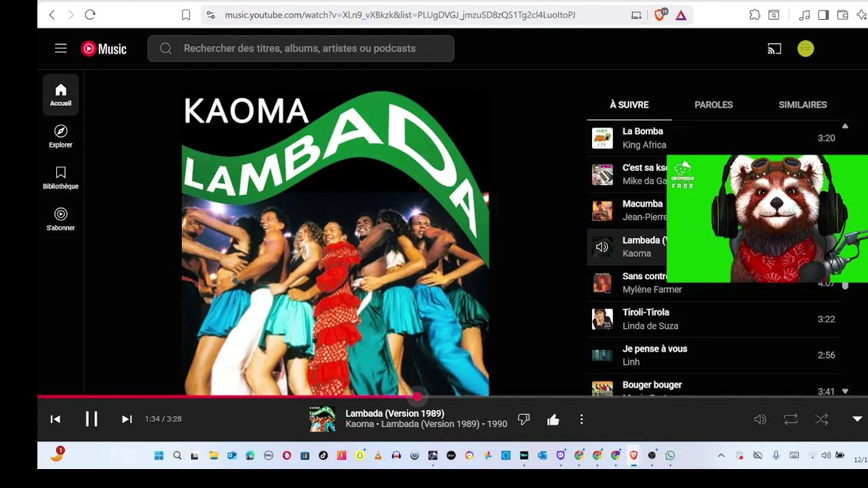Click the player volume speaker icon
Image resolution: width=868 pixels, height=488 pixels.
click(760, 420)
